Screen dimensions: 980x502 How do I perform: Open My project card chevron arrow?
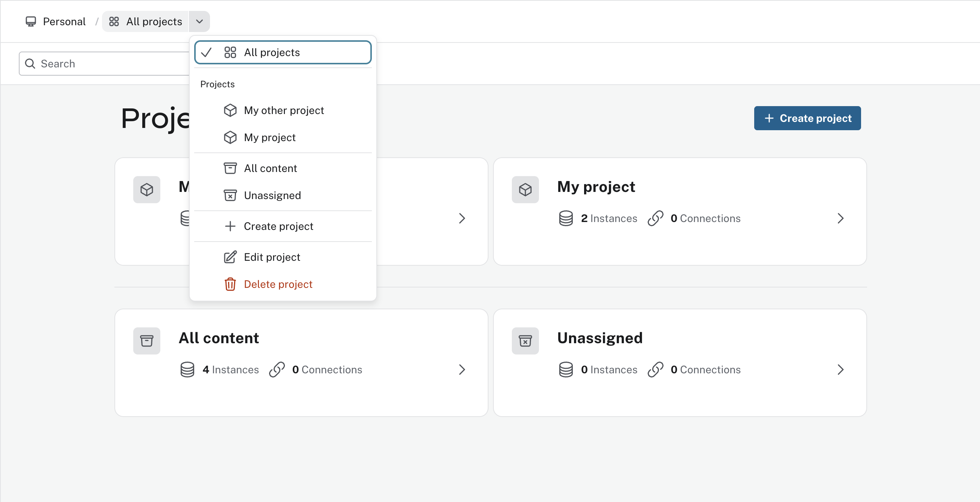click(841, 218)
